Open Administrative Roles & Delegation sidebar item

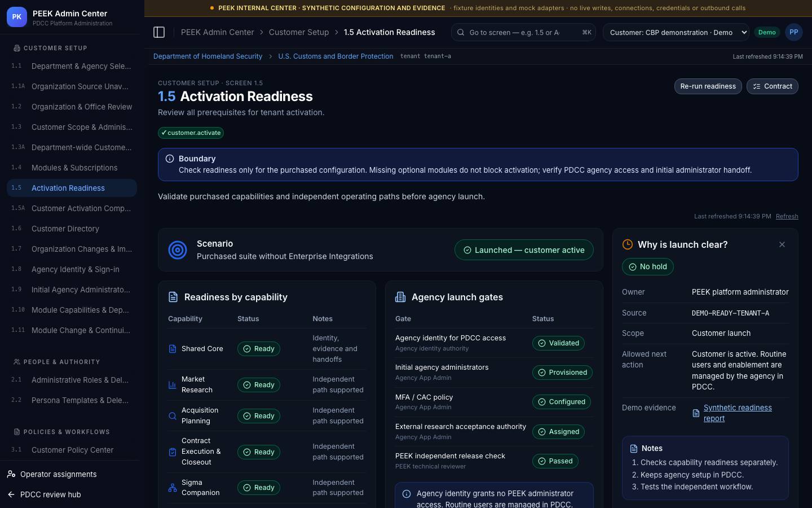coord(72,380)
